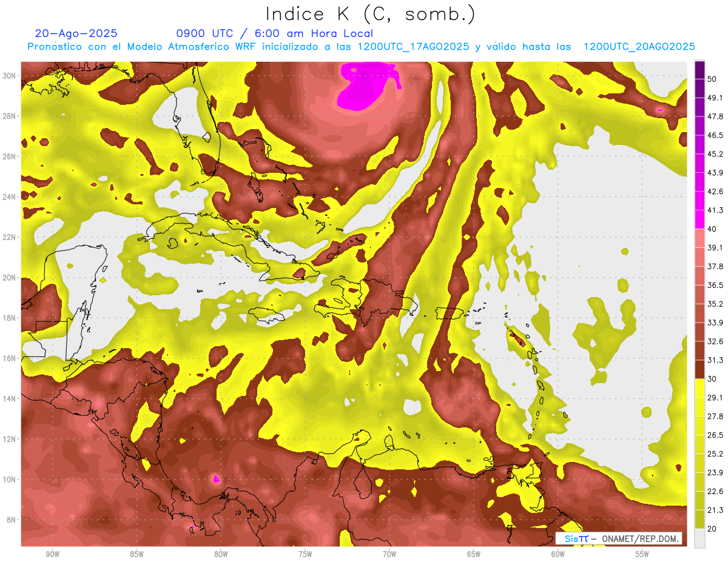Viewport: 728px width, 562px height.
Task: Click the gray swatch below the 20 label
Action: point(700,538)
